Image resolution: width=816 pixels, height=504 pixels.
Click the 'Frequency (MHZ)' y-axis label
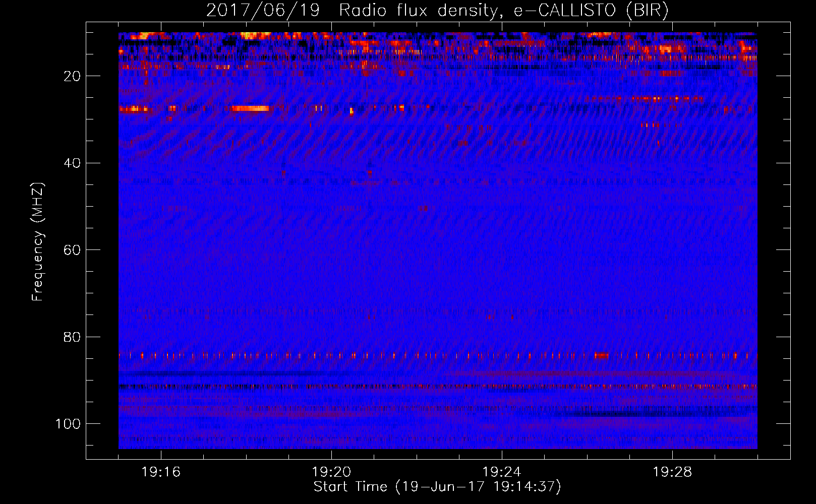(38, 242)
